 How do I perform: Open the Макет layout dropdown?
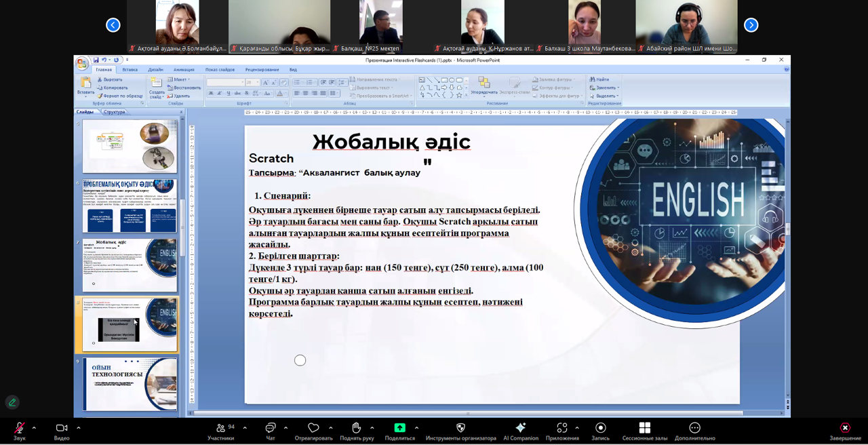pyautogui.click(x=179, y=79)
